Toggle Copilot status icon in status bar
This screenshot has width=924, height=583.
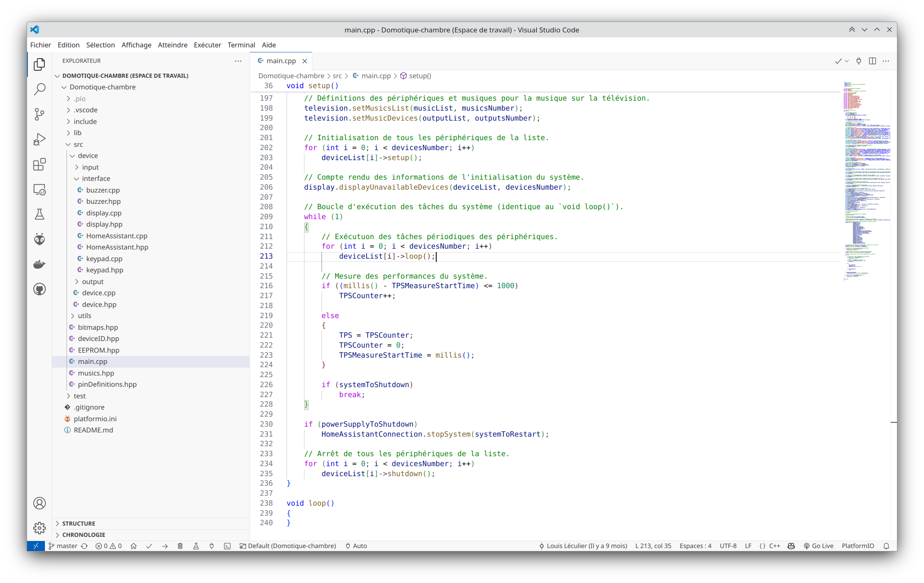tap(791, 546)
